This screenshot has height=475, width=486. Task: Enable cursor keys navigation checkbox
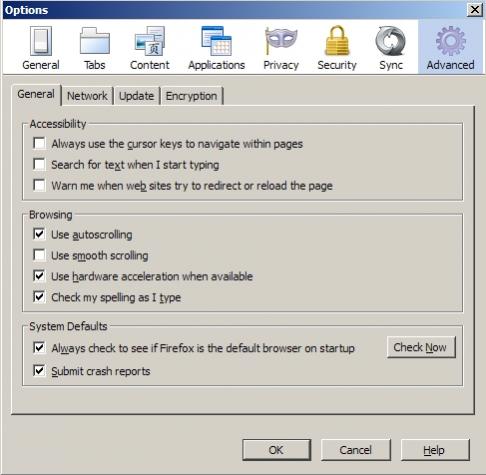(39, 144)
